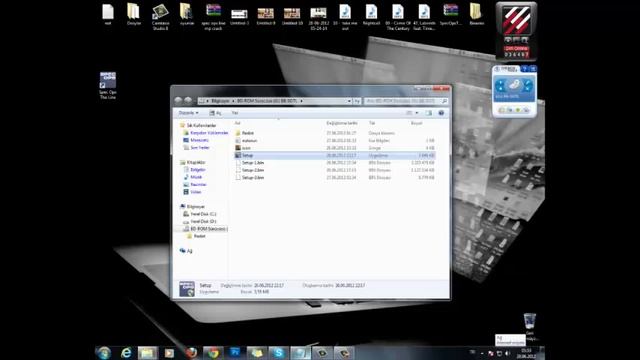Sort by the Tür column header
The image size is (640, 360).
tap(372, 123)
